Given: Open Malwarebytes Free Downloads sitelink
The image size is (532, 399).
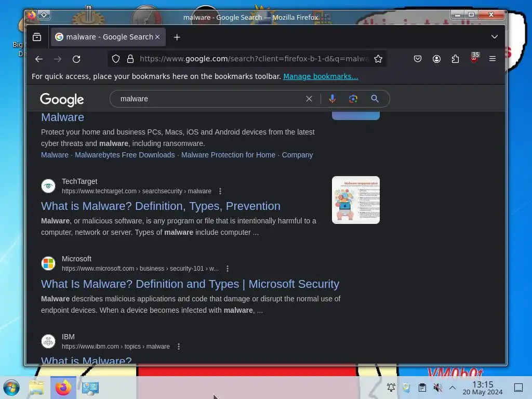Looking at the screenshot, I should pyautogui.click(x=125, y=155).
